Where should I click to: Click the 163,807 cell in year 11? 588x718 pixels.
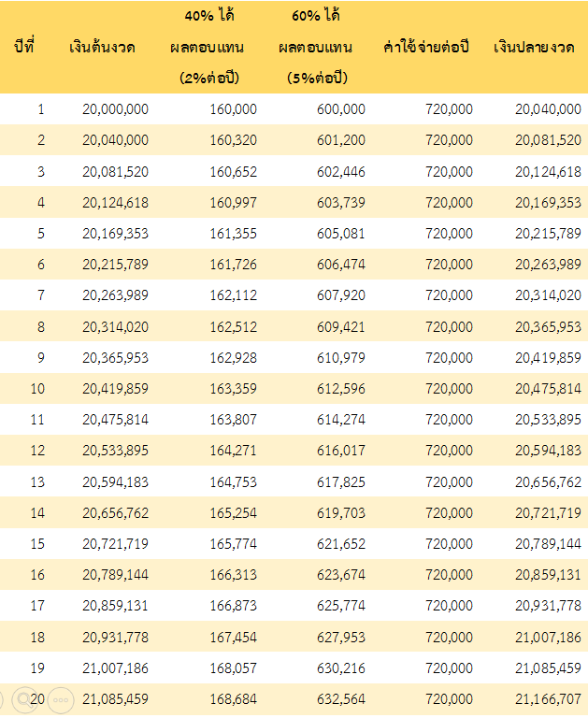click(x=233, y=419)
